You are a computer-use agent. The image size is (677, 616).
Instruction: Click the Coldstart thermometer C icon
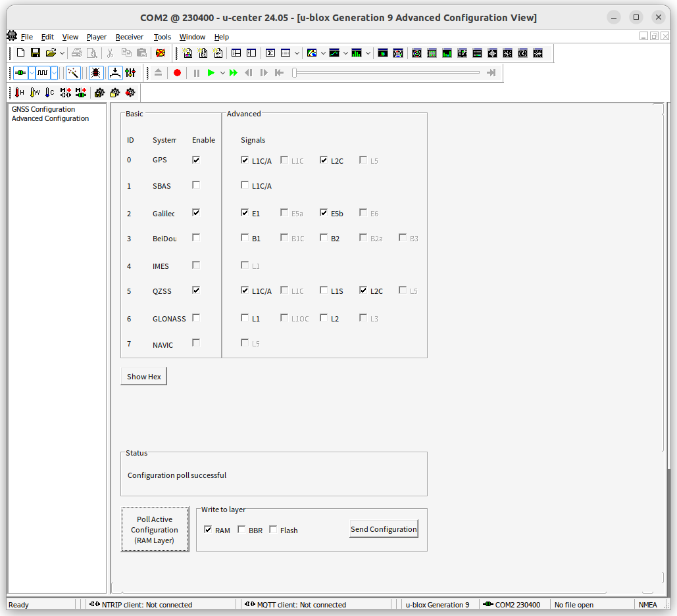[50, 92]
